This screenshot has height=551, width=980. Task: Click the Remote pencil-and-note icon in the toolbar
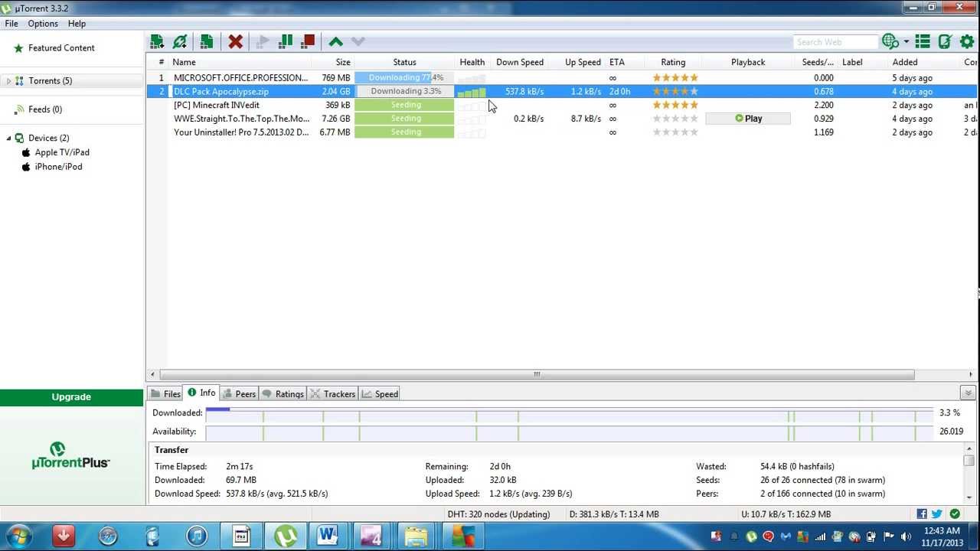946,41
